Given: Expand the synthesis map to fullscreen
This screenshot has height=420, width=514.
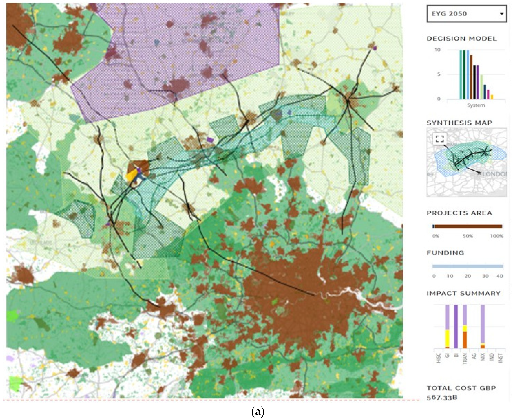Looking at the screenshot, I should pos(440,139).
